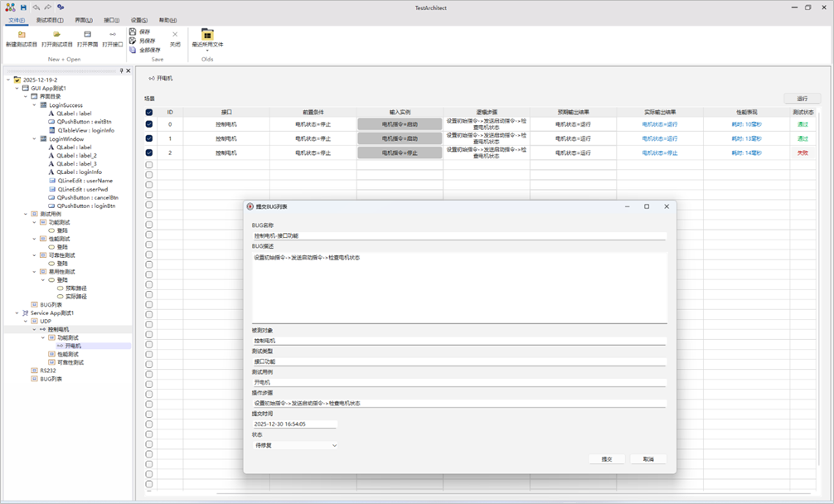Click the BUG名称 input field
The height and width of the screenshot is (504, 834).
coord(458,235)
